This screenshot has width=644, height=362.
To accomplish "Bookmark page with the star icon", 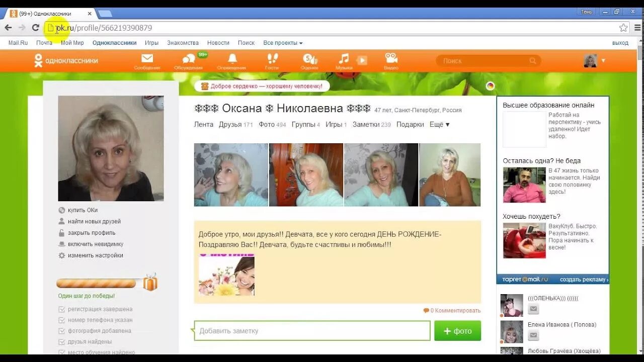I will point(623,28).
